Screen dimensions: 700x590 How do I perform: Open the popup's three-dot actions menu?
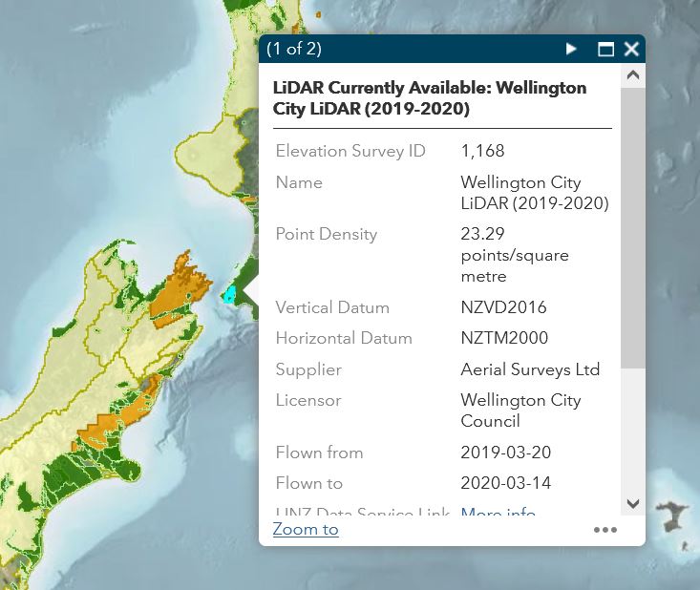(x=605, y=530)
